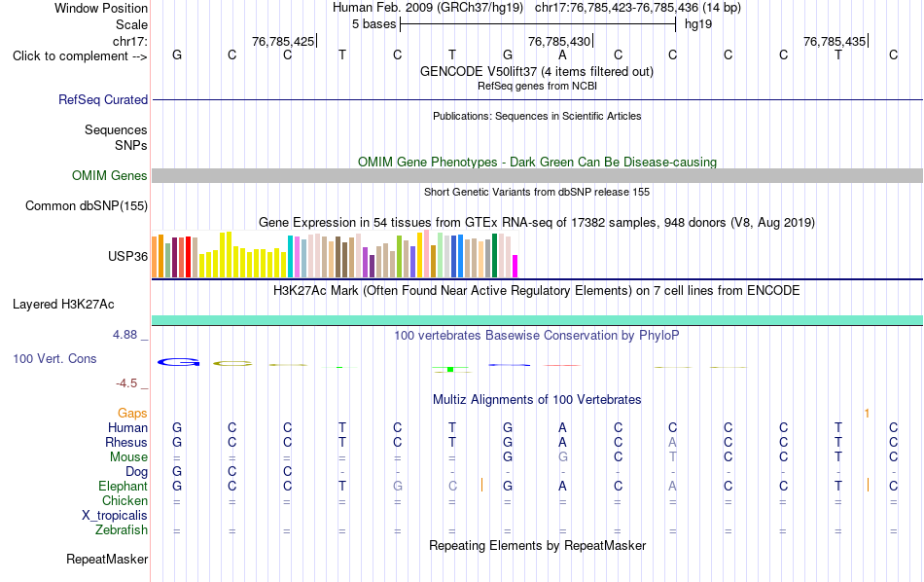Click the faded T in Mouse row
Screen dimensions: 924x582
coord(673,457)
